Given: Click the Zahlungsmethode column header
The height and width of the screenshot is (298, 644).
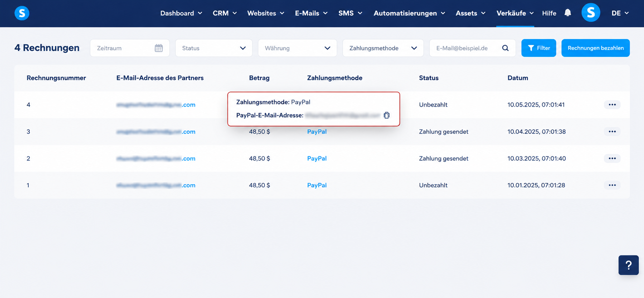Looking at the screenshot, I should (335, 78).
